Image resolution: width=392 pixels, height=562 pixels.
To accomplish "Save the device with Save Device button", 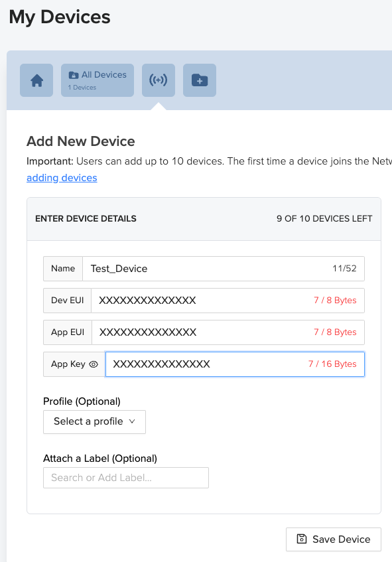I will click(x=334, y=539).
